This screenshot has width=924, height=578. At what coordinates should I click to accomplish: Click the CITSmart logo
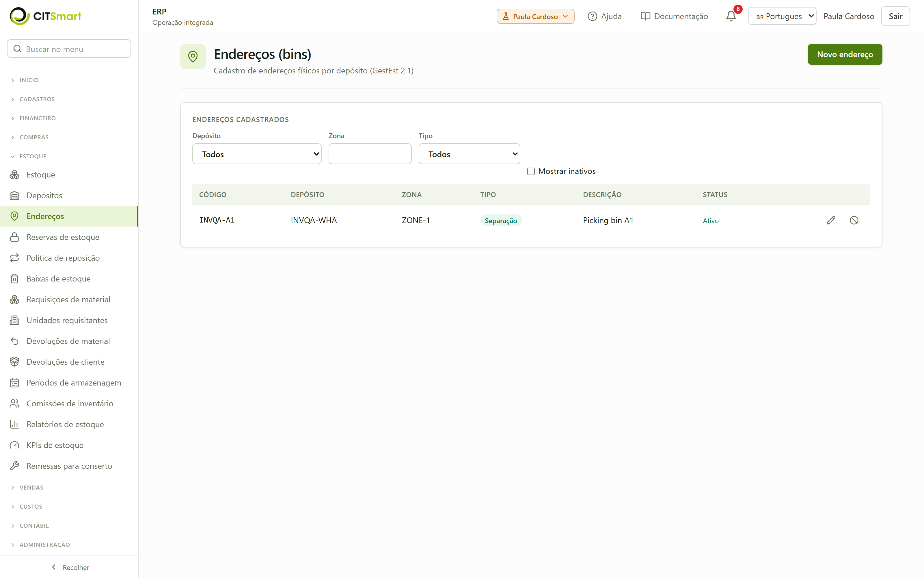pyautogui.click(x=45, y=16)
